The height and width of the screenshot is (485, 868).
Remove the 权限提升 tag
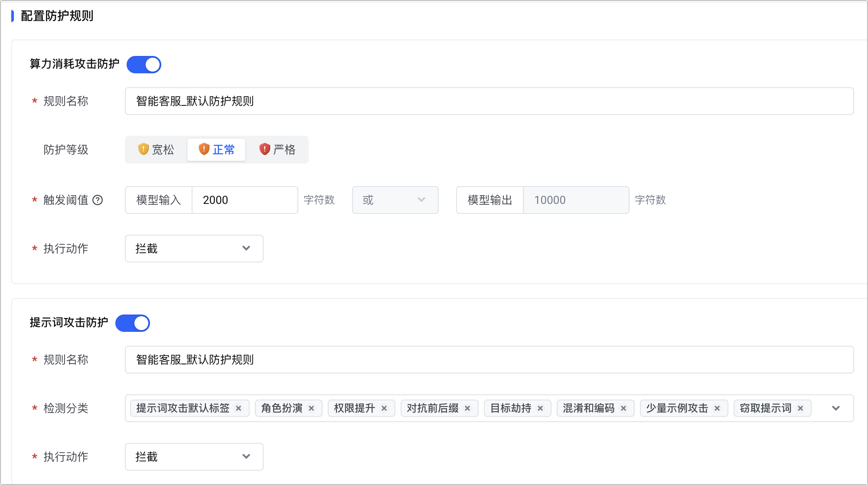(384, 408)
